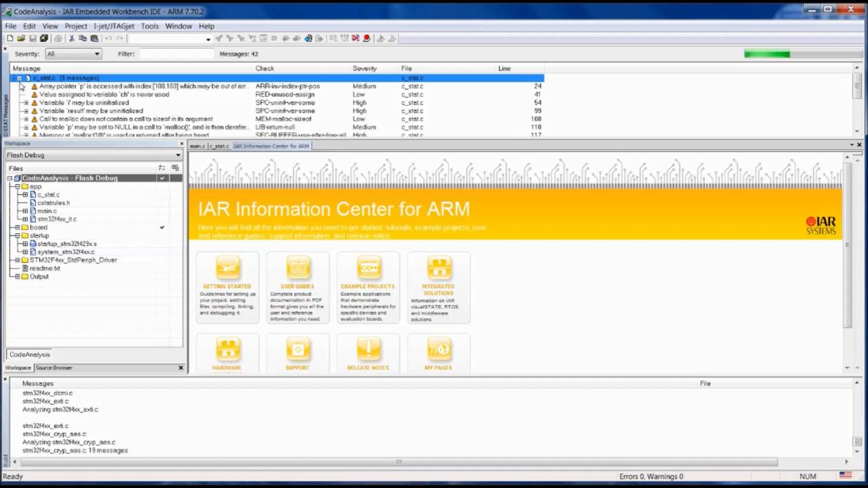
Task: Open the Severity dropdown set to All
Action: tap(73, 54)
